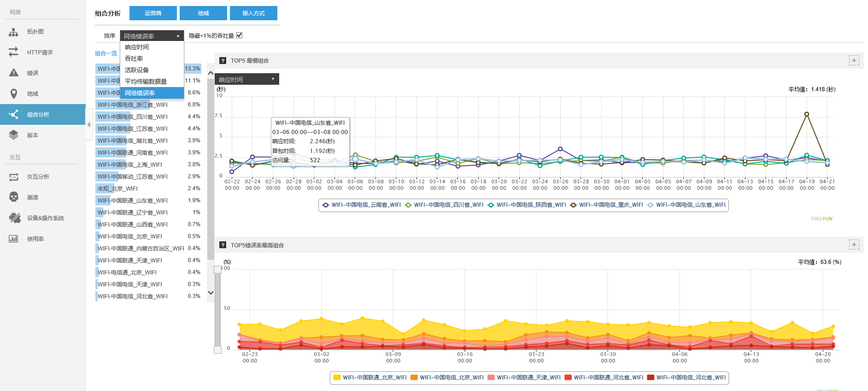The width and height of the screenshot is (868, 391).
Task: Select WIFI-中国联通_河南省_WIFI in combination list
Action: [x=133, y=152]
